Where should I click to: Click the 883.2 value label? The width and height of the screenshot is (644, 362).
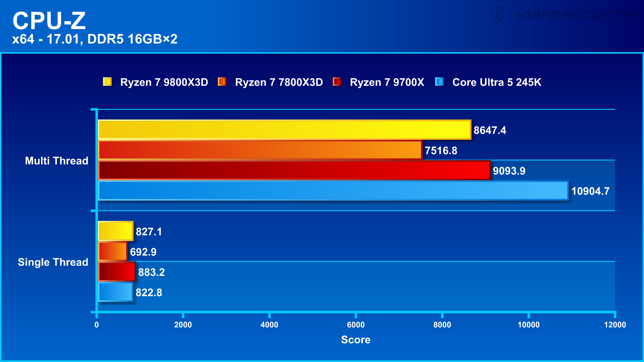tap(152, 273)
